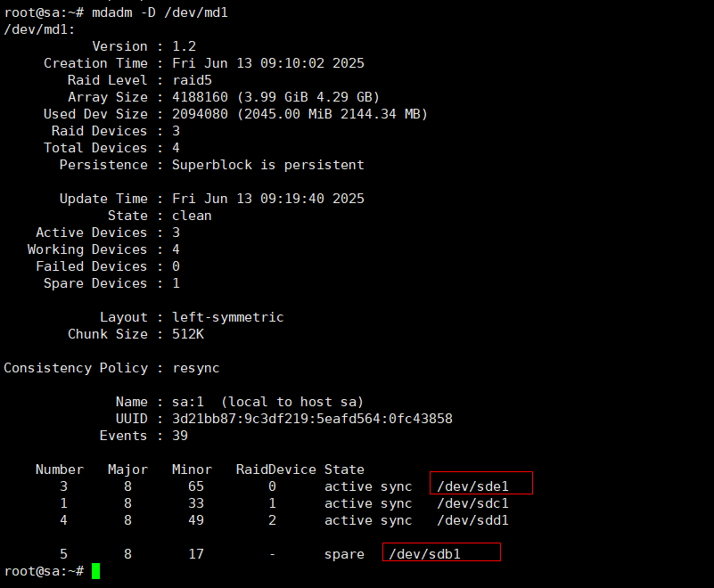714x588 pixels.
Task: Click the 'Spare Devices' label
Action: [x=95, y=283]
